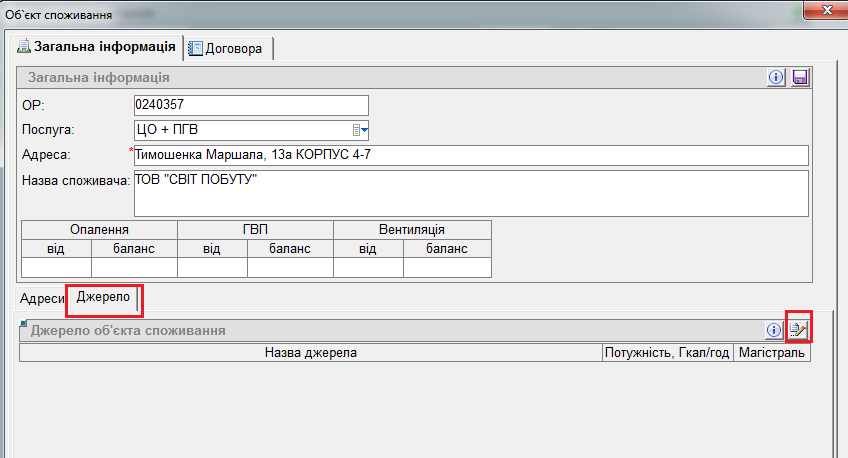Click the Опалення баланс cell
The height and width of the screenshot is (458, 848).
point(134,267)
